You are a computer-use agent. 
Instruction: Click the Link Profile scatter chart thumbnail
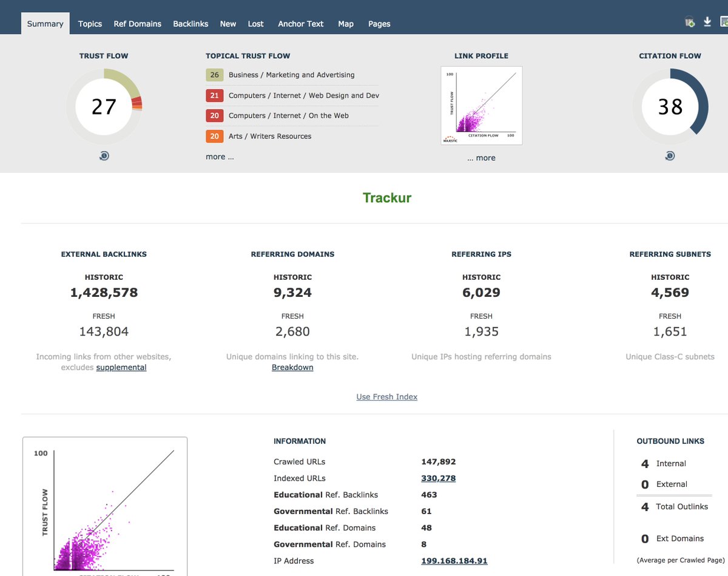481,106
